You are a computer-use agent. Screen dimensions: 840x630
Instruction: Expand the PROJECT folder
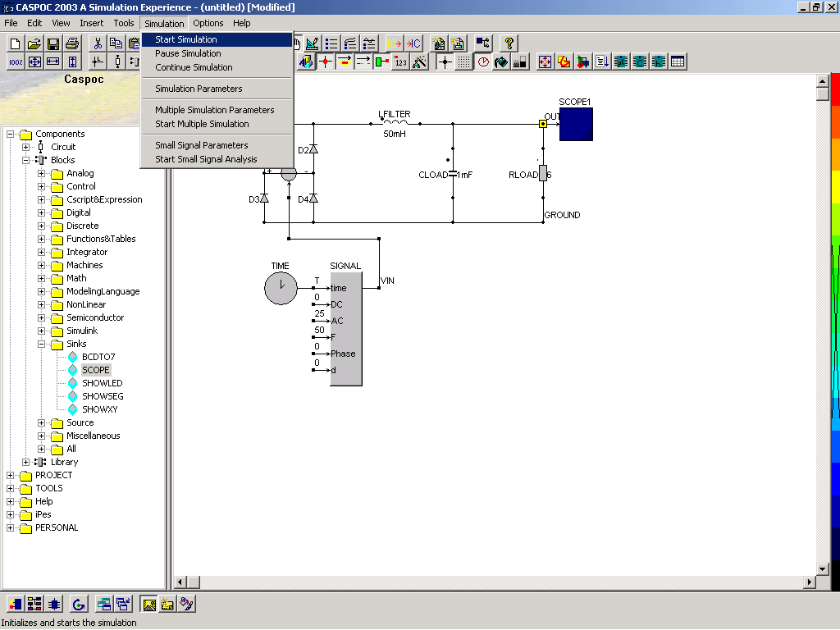click(10, 475)
